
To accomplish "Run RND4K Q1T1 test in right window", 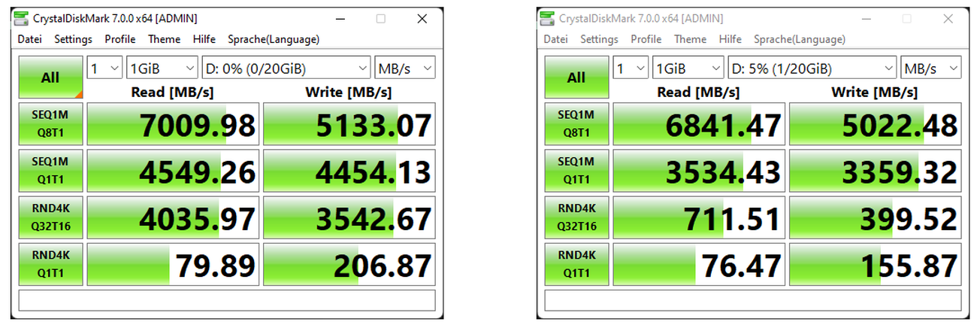I will pyautogui.click(x=576, y=264).
